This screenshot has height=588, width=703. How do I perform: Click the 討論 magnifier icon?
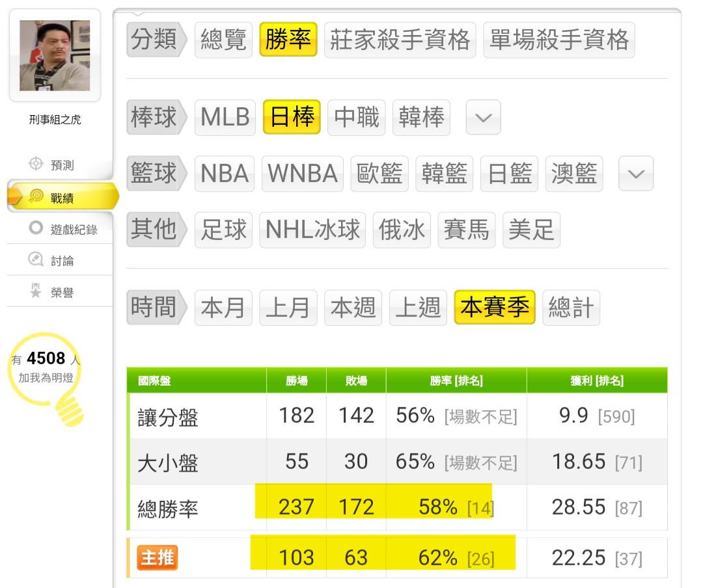35,260
